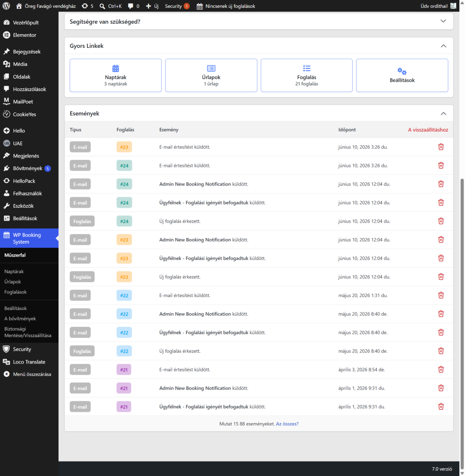Open Naptárak submenu item
The height and width of the screenshot is (476, 465).
tap(14, 271)
